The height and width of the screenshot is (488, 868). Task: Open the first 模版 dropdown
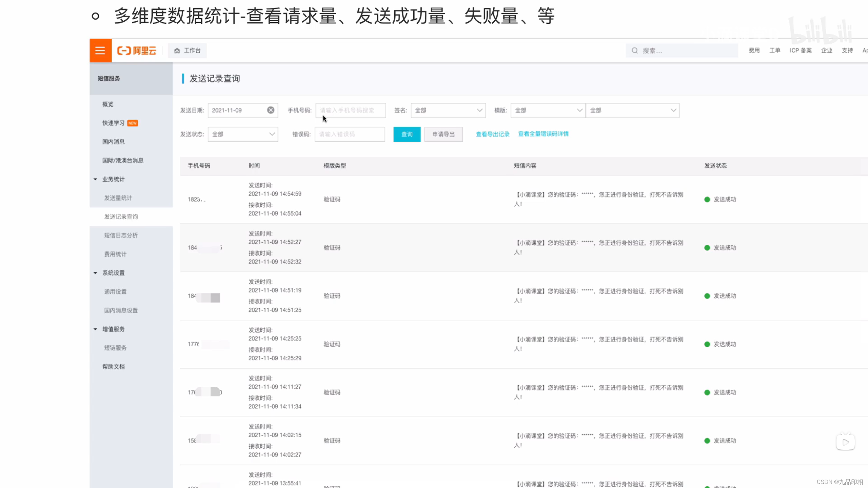pyautogui.click(x=548, y=110)
